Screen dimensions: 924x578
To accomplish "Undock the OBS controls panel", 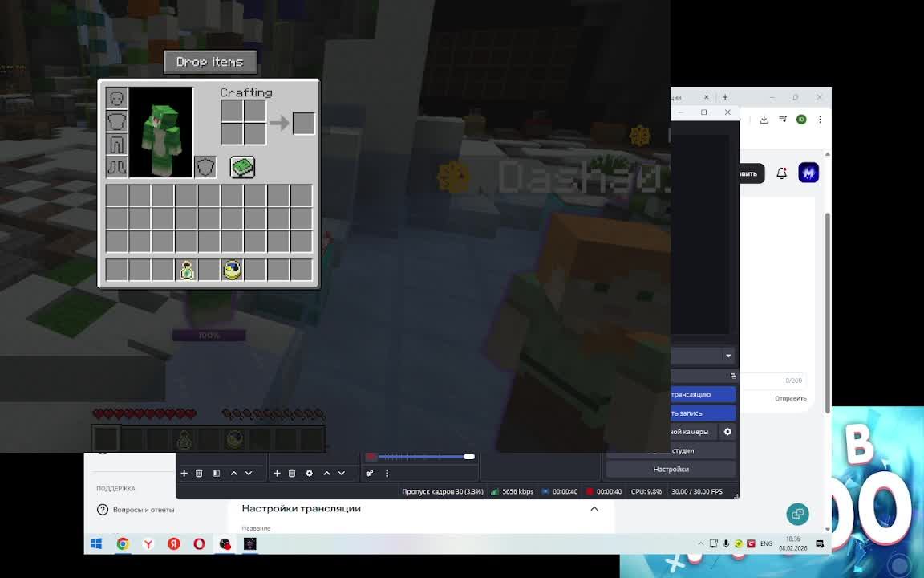I will 733,376.
